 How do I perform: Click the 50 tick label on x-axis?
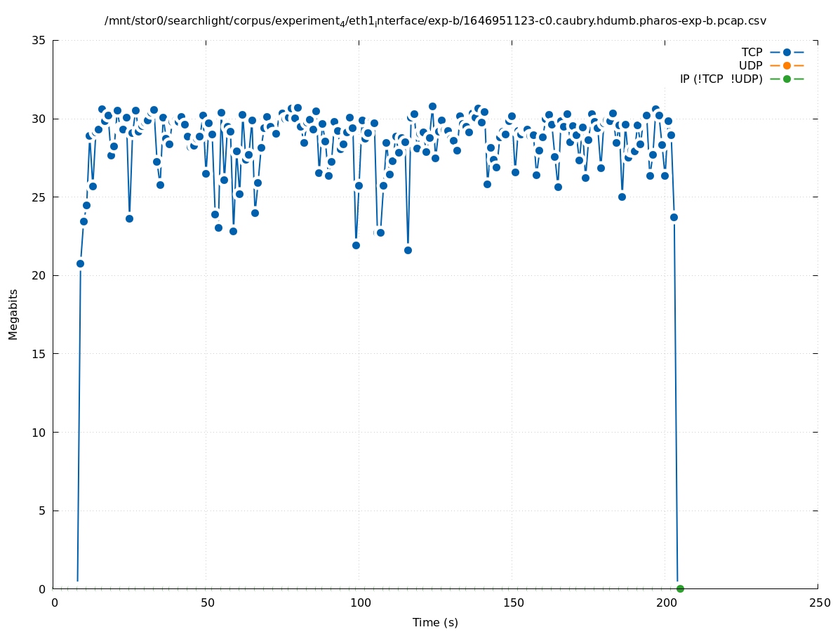[x=207, y=603]
